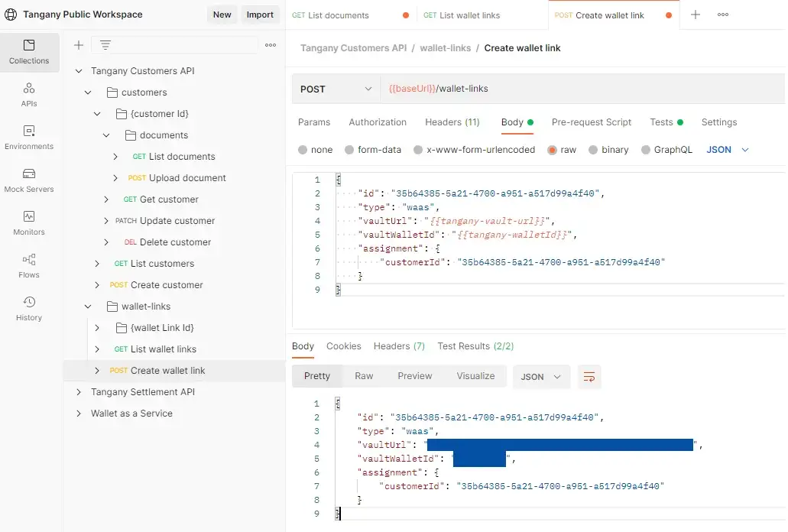
Task: Open the Flows sidebar panel
Action: coord(29,266)
